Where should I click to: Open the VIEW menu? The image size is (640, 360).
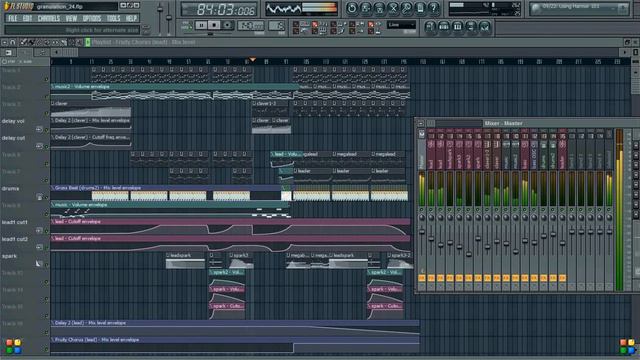point(71,18)
